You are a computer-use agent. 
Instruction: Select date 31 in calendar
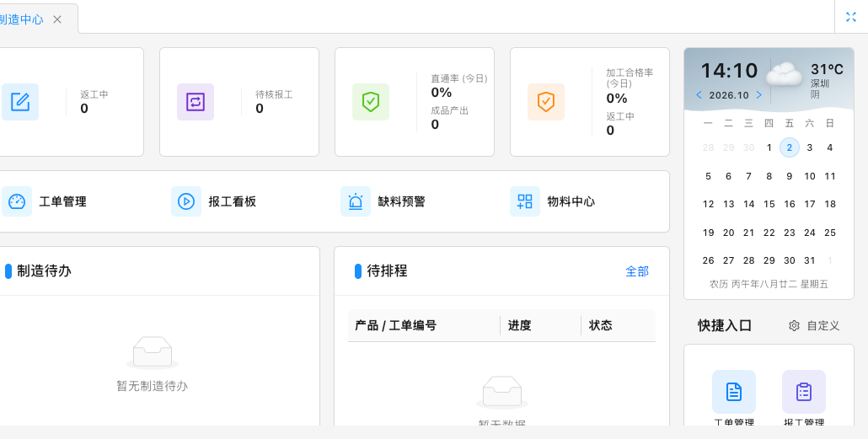(809, 260)
